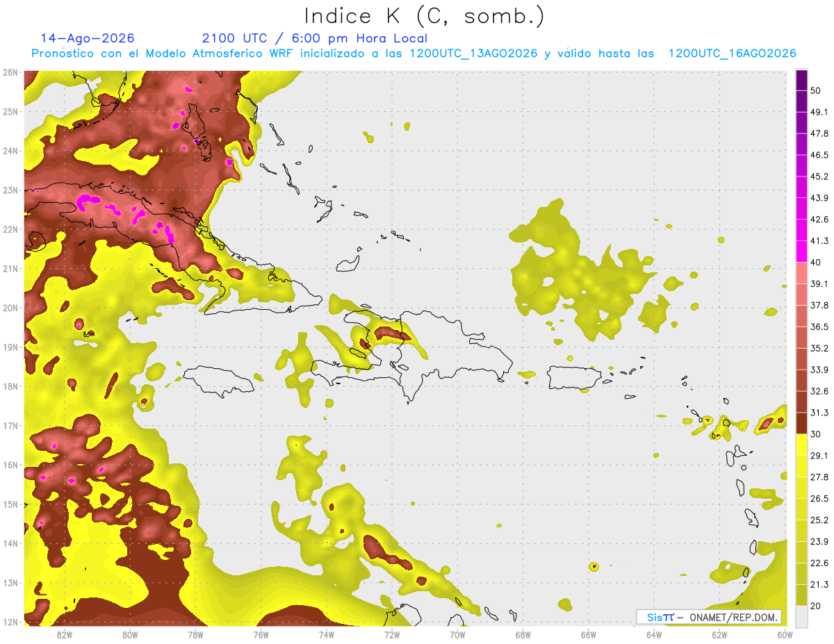
Task: Click the color bar value '27.8'
Action: point(819,477)
